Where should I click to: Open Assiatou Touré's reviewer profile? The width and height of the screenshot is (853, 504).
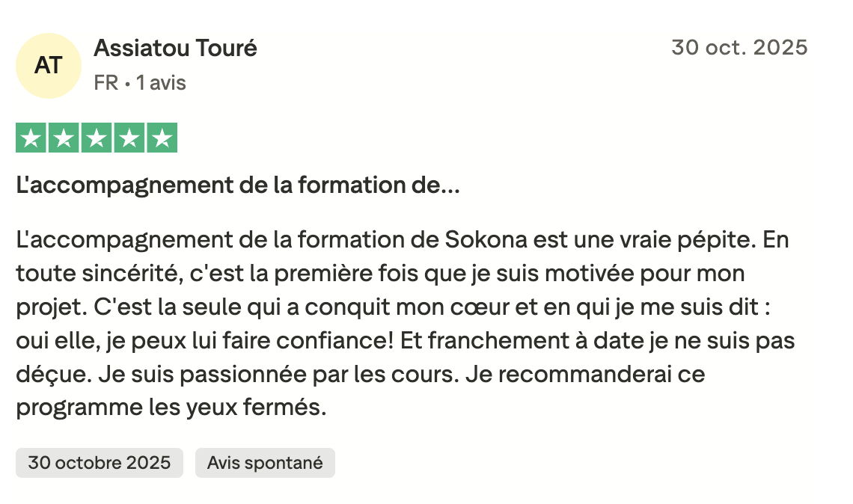click(x=175, y=49)
